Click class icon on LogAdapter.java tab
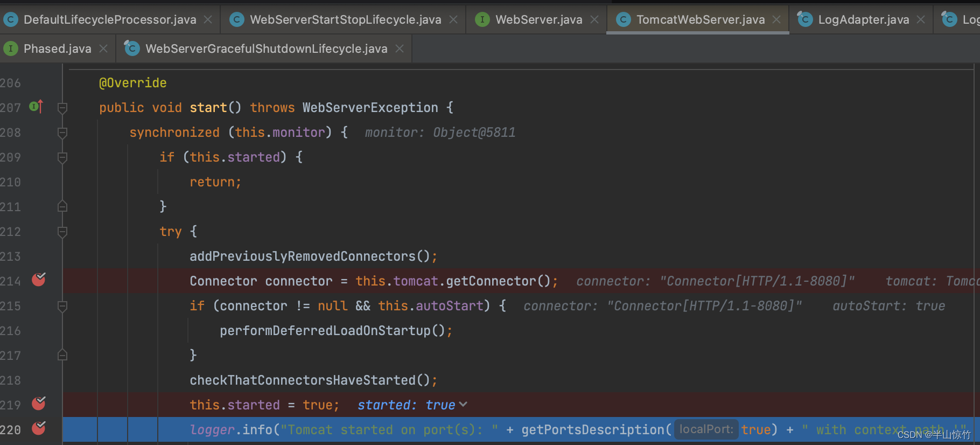Screen dimensions: 980x445 pyautogui.click(x=804, y=19)
